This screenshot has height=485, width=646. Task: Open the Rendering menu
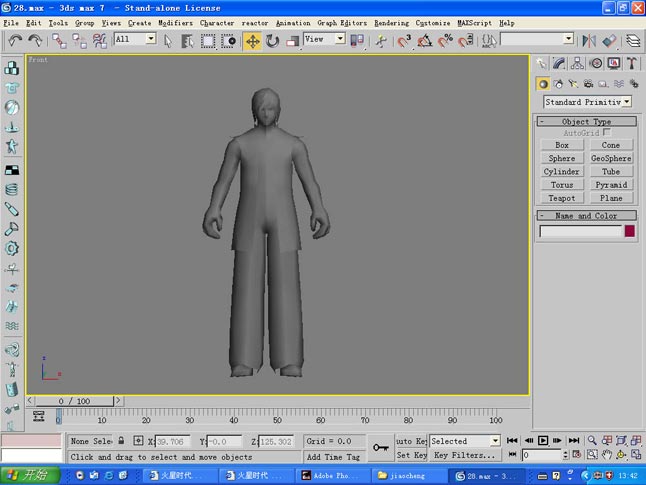click(391, 23)
